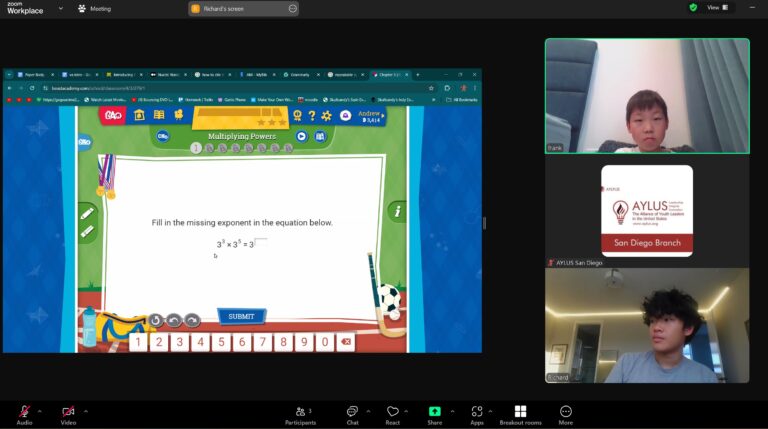Click the green Share screen button
The height and width of the screenshot is (429, 768).
coord(434,415)
